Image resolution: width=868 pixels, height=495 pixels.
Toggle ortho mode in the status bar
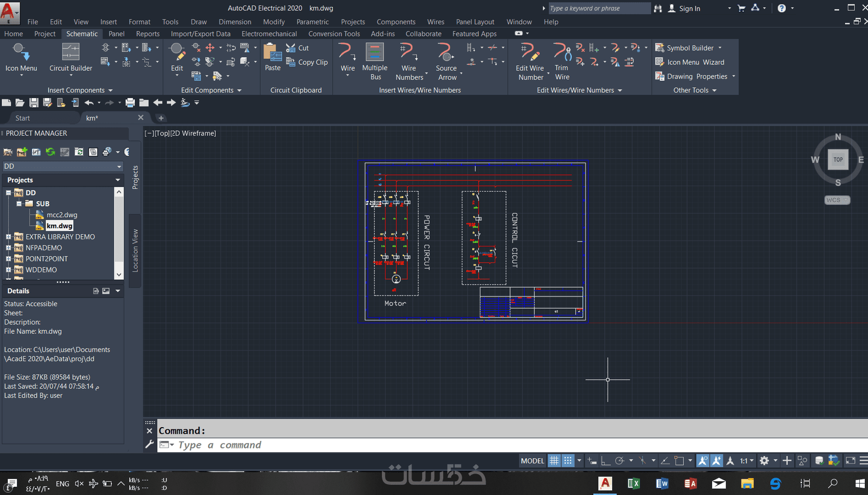(606, 461)
